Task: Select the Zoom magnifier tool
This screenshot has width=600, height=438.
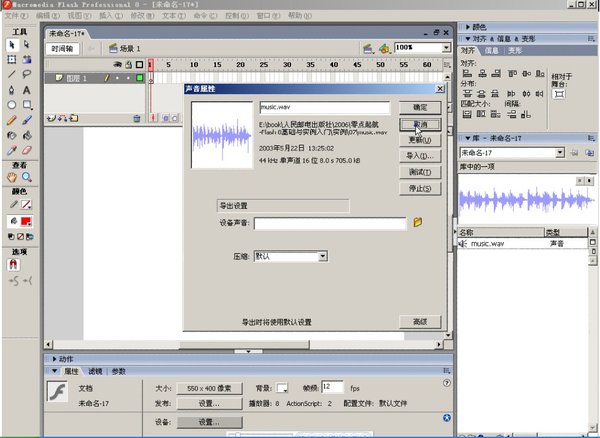Action: tap(27, 177)
